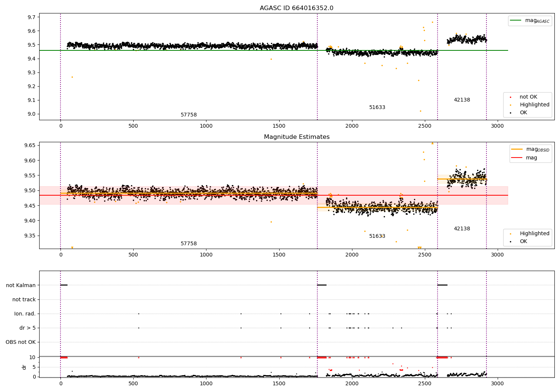Click the 9.35 y-axis tick label
560x392 pixels.
[30, 236]
